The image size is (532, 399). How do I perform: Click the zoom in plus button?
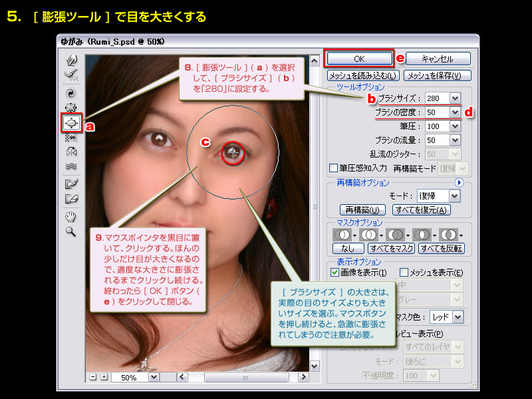pos(104,377)
